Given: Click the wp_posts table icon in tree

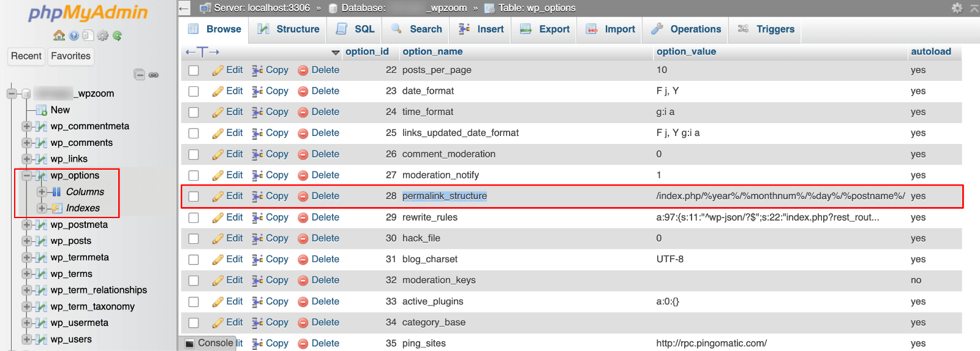Looking at the screenshot, I should (x=41, y=241).
